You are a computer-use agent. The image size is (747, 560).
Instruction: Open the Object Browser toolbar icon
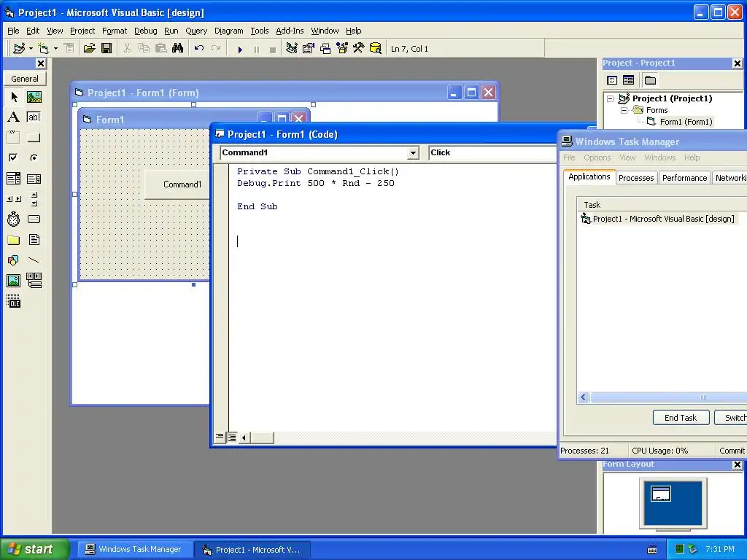pos(342,49)
